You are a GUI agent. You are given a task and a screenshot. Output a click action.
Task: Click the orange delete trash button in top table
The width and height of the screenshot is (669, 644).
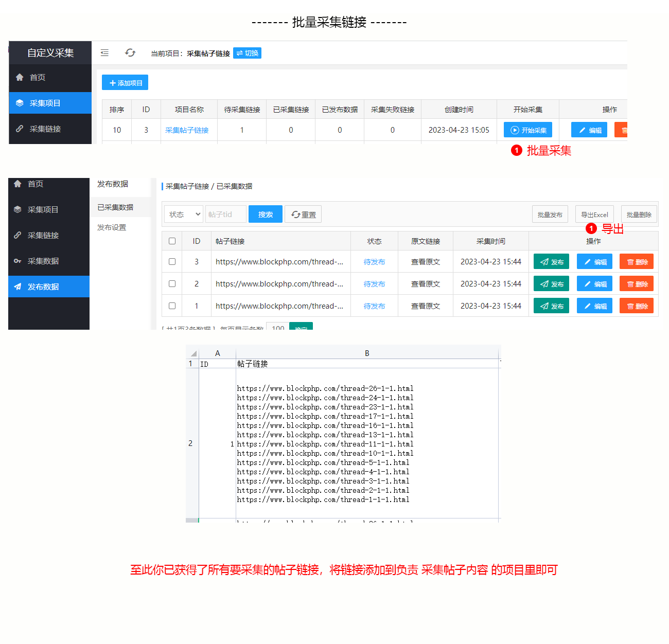621,130
